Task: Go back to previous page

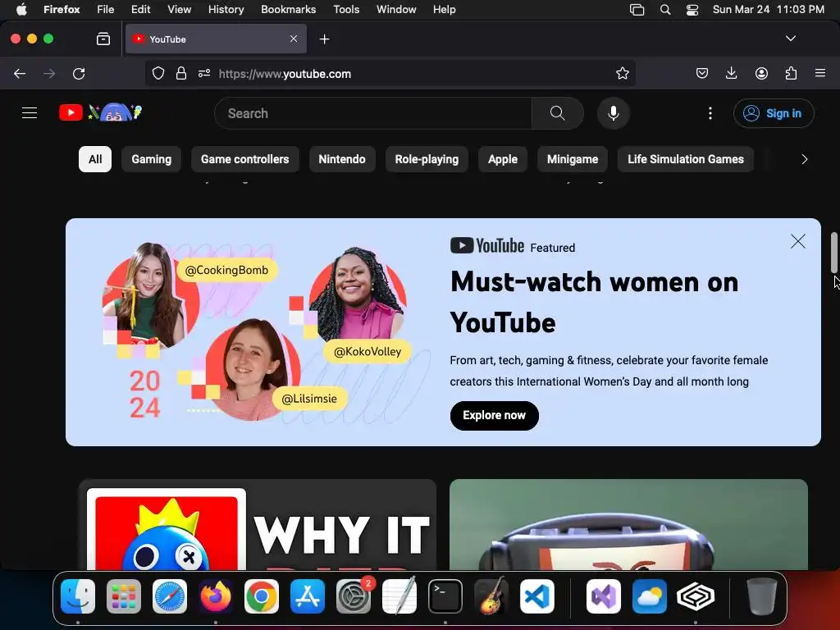Action: pos(20,73)
